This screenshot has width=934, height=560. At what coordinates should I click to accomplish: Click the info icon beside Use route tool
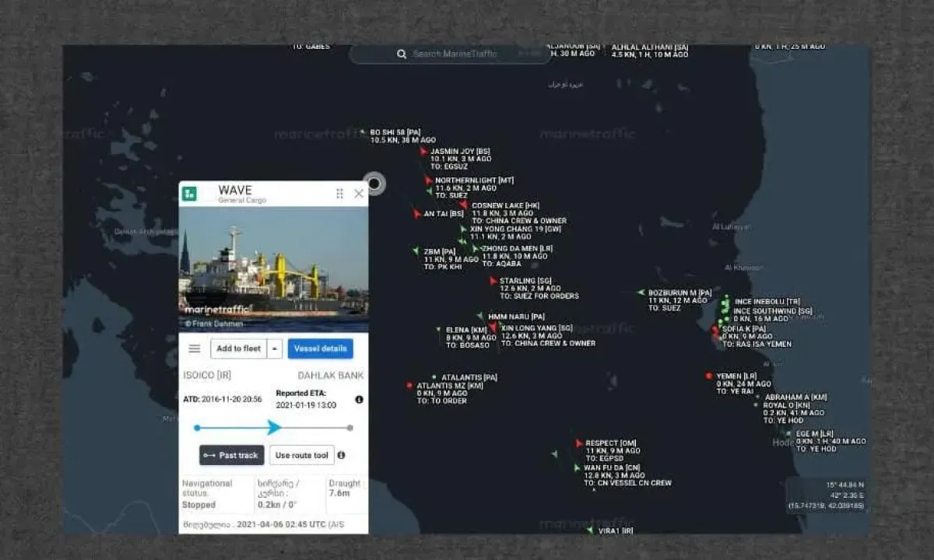click(x=341, y=455)
